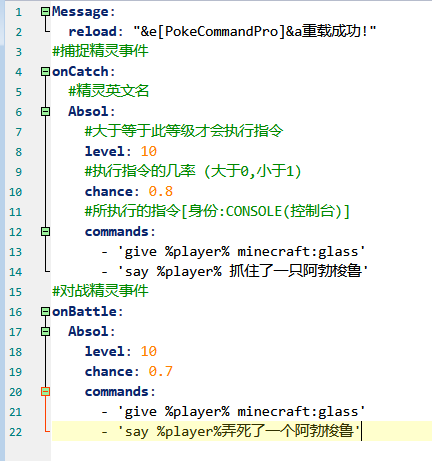Collapse the red commands fold on line 20

tap(45, 391)
